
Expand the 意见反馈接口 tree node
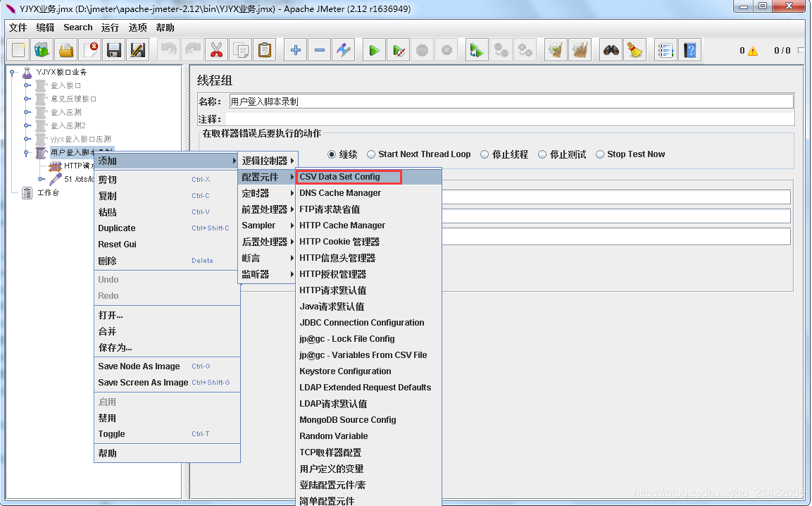click(27, 99)
